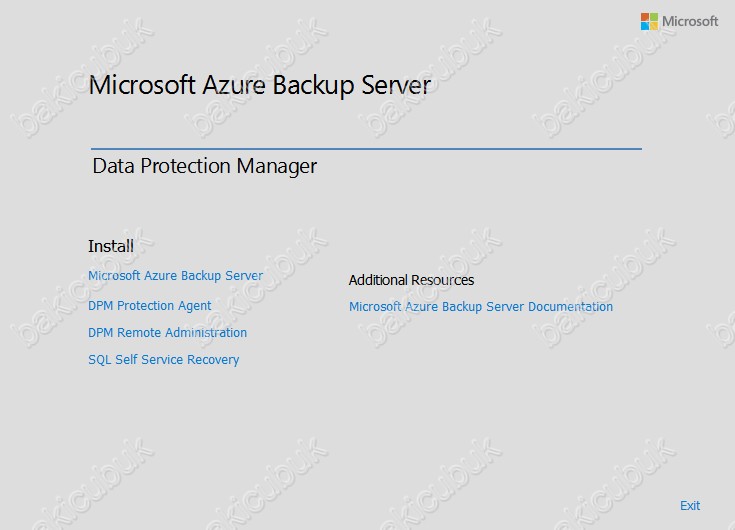The height and width of the screenshot is (530, 735).
Task: Select the Install section heading
Action: coord(111,246)
